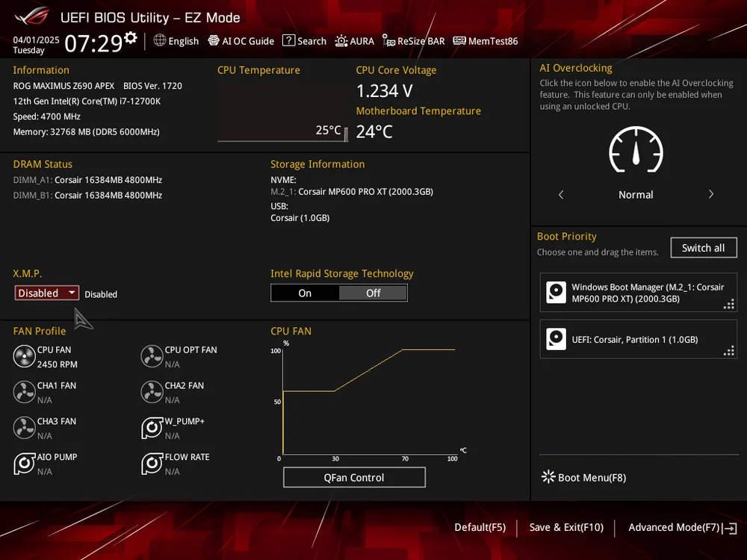Click UEFI Corsair disk icon
The width and height of the screenshot is (747, 560).
(556, 339)
